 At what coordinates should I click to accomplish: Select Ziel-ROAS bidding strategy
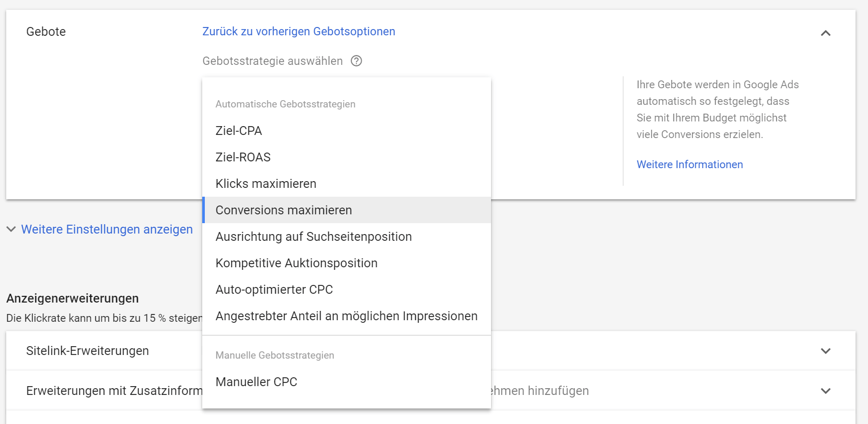pos(346,157)
